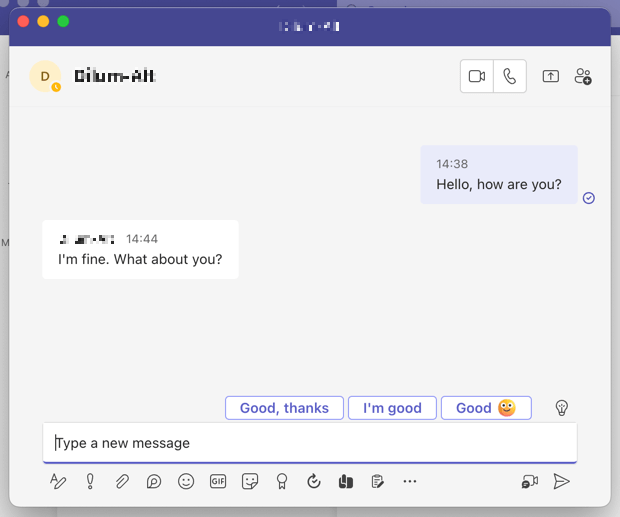Viewport: 620px width, 517px height.
Task: Start a video call
Action: tap(477, 77)
